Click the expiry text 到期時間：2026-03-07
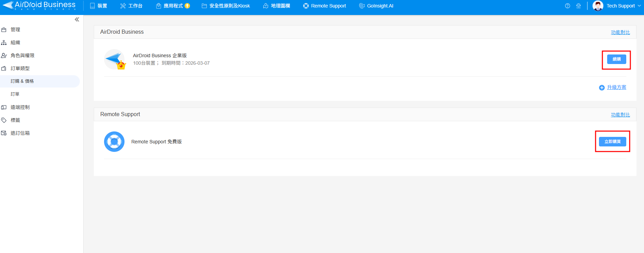Viewport: 644px width, 253px height. (x=186, y=63)
